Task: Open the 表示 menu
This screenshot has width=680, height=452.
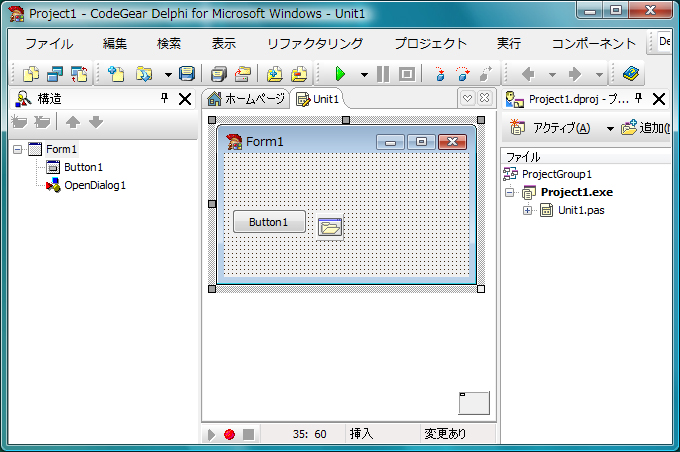Action: pyautogui.click(x=224, y=43)
